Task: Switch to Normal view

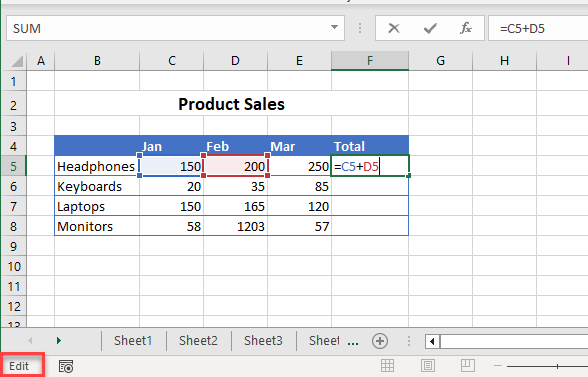Action: point(387,366)
